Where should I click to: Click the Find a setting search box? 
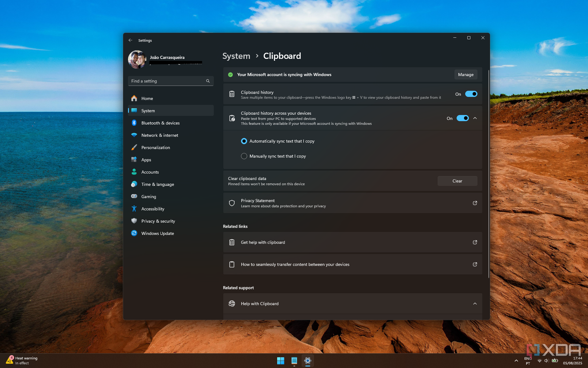coord(171,81)
